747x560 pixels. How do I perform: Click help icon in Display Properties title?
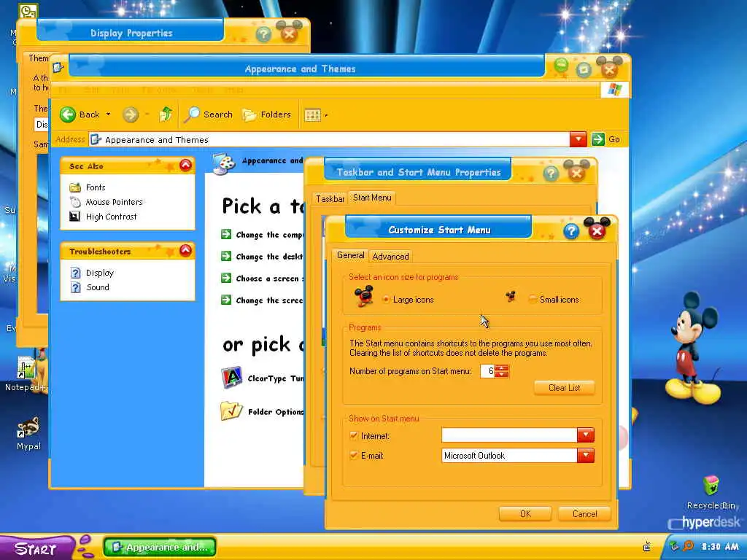263,34
